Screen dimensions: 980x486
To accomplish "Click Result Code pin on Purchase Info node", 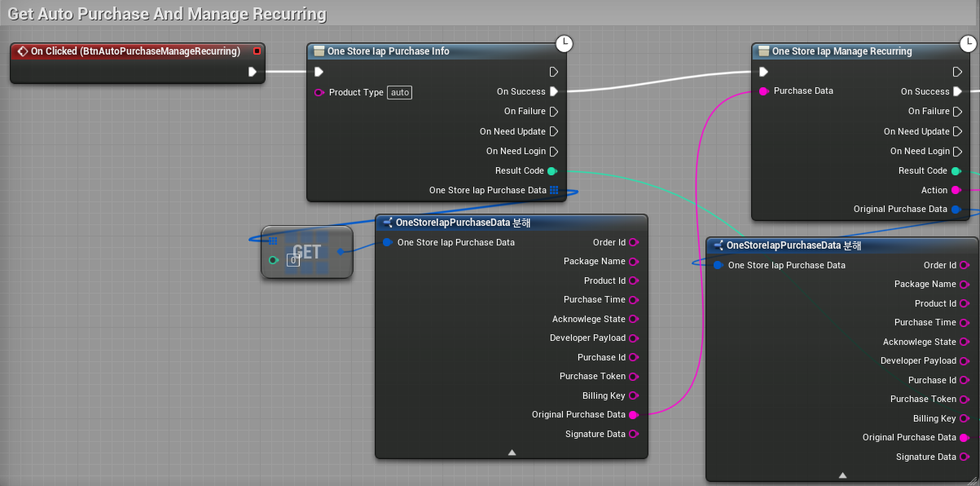I will (x=552, y=171).
